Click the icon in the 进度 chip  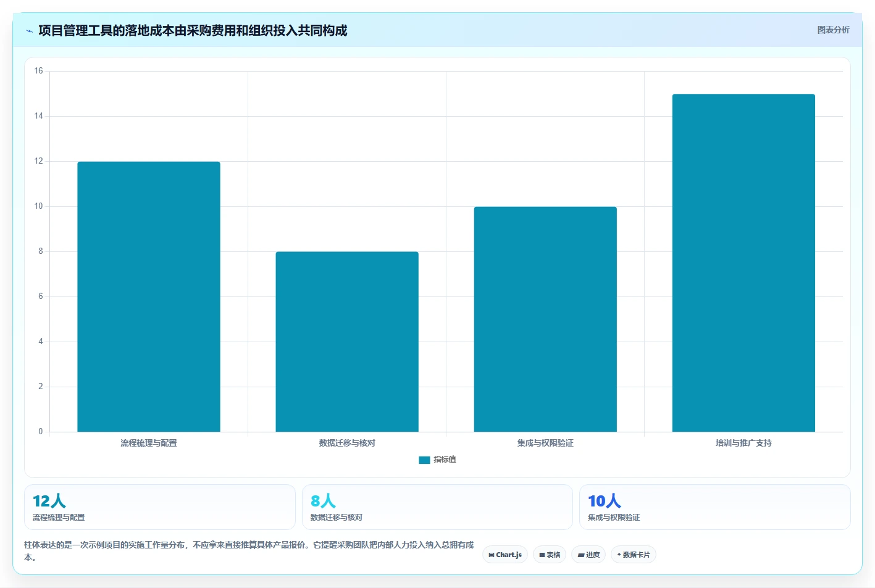pyautogui.click(x=580, y=555)
